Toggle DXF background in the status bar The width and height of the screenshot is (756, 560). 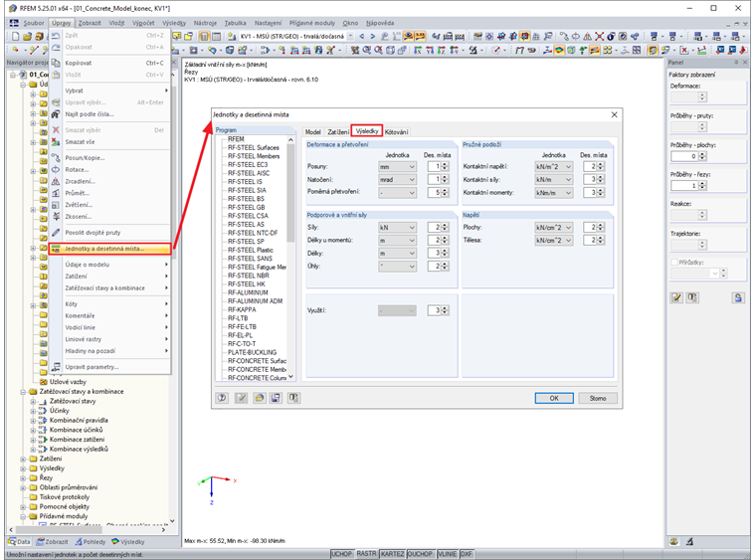(x=467, y=554)
